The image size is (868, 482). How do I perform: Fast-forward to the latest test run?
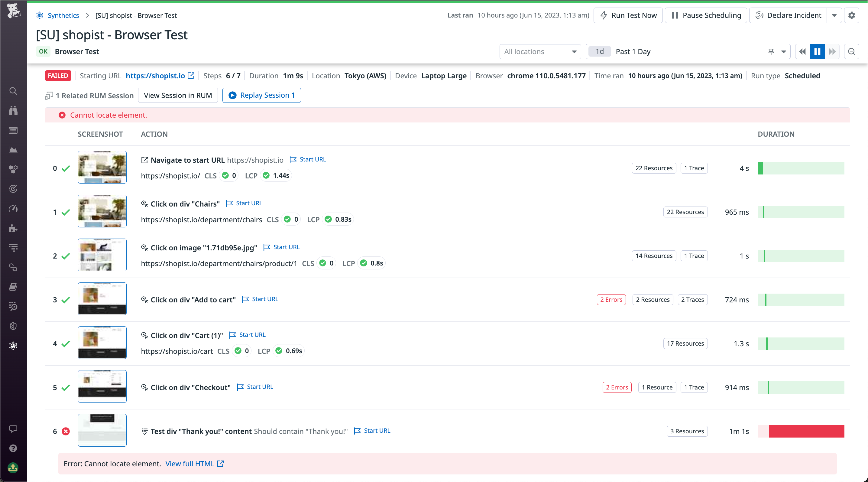point(832,52)
